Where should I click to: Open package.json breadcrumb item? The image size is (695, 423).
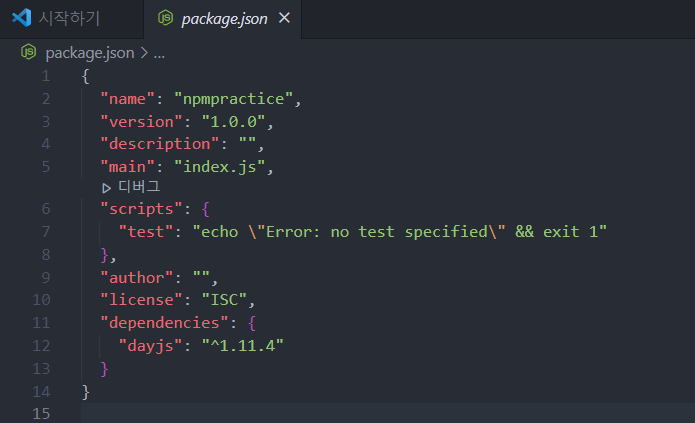90,53
